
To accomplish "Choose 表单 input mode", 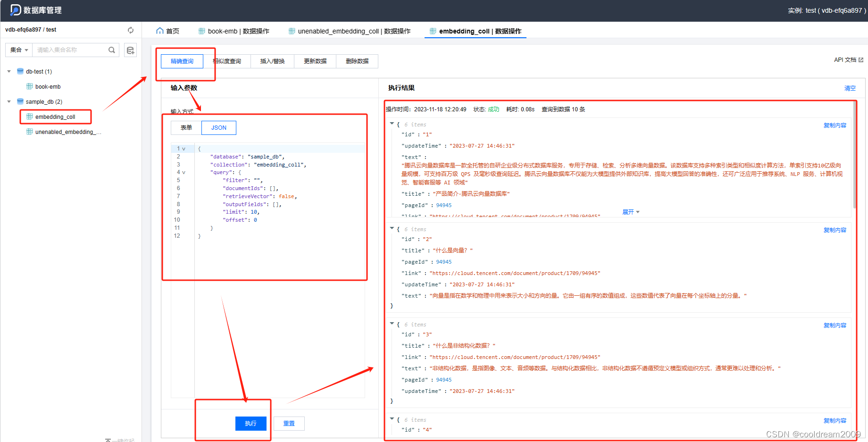I will 186,128.
